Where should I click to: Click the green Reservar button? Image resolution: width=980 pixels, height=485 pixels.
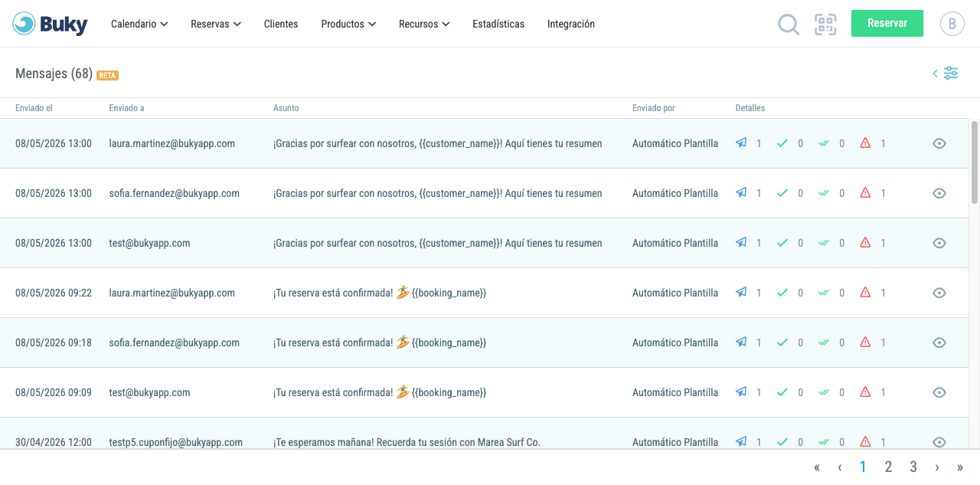pos(887,23)
